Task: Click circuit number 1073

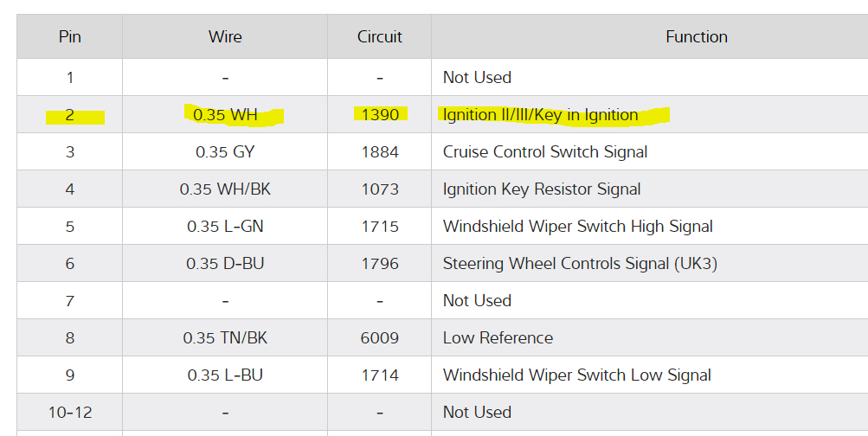Action: point(380,189)
